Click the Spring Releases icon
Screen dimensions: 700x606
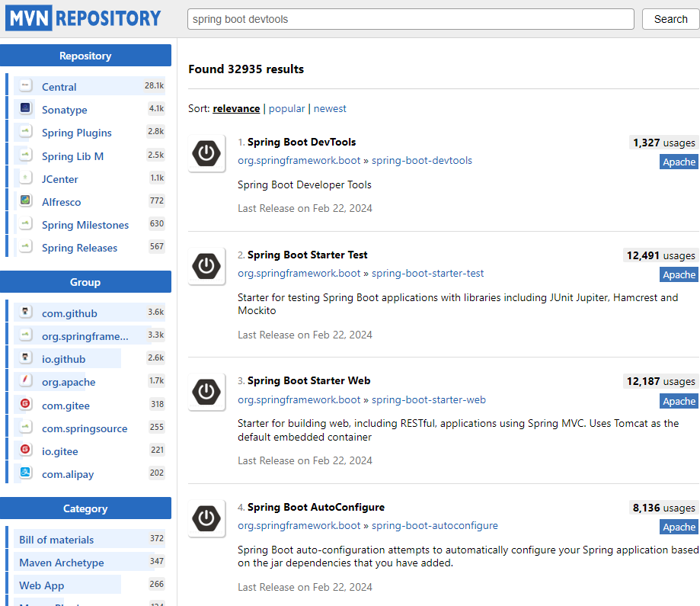[25, 245]
